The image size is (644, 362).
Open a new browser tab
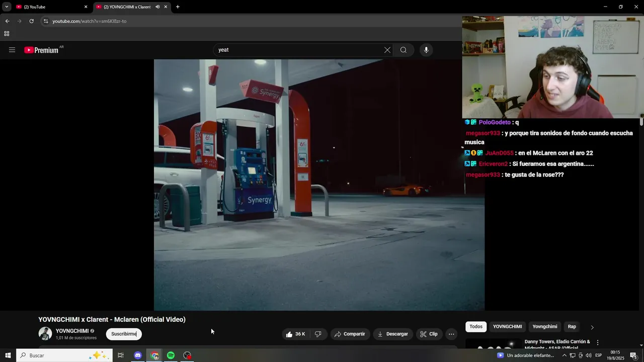click(x=178, y=7)
